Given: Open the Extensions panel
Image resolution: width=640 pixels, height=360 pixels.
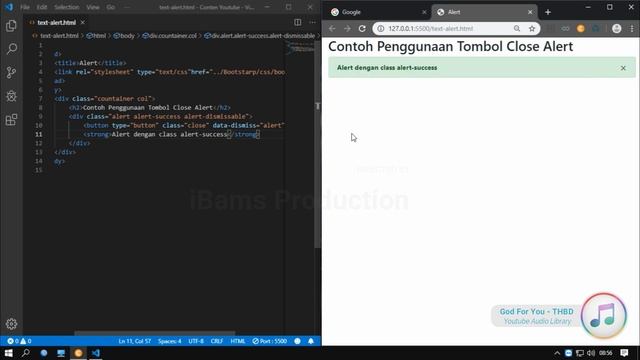Looking at the screenshot, I should (x=11, y=120).
